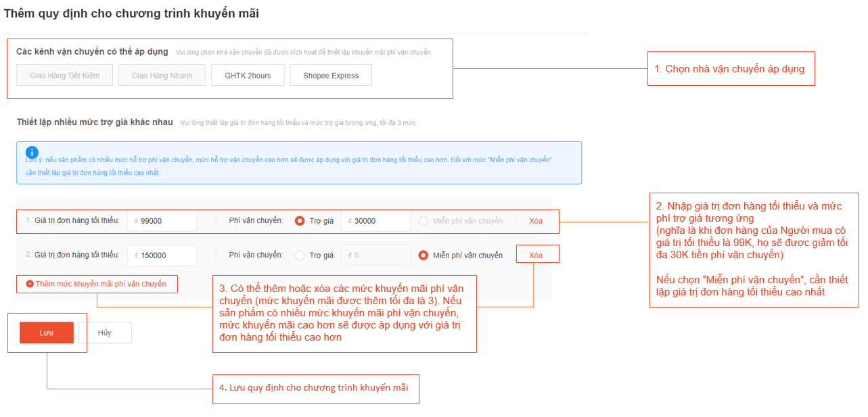Screen dimensions: 868x417
Task: Click minimum order value field showing 99000
Action: 162,221
